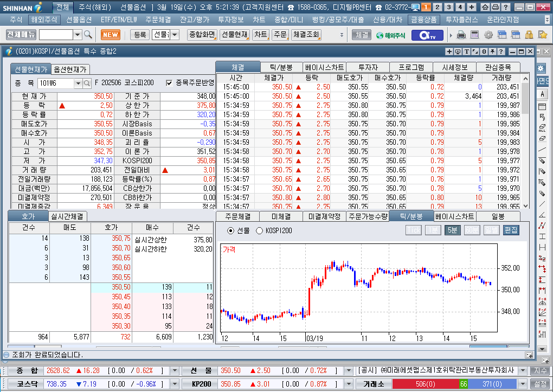Select the arrow pointer tool in drawing sidebar

point(542,117)
